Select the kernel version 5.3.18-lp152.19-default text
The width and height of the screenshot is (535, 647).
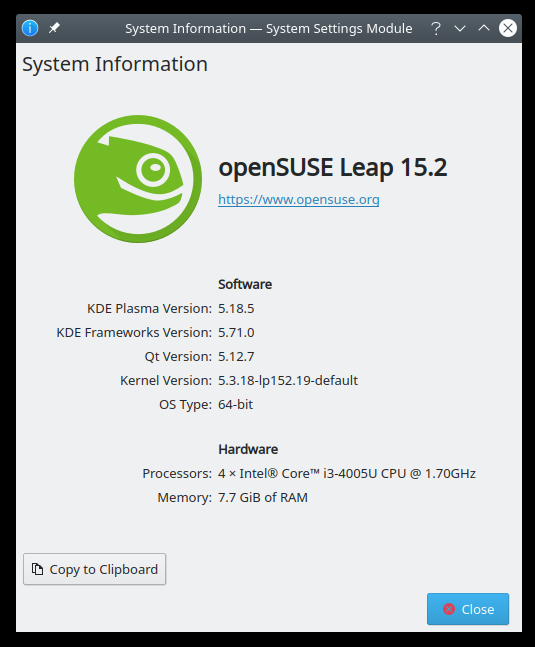point(288,380)
